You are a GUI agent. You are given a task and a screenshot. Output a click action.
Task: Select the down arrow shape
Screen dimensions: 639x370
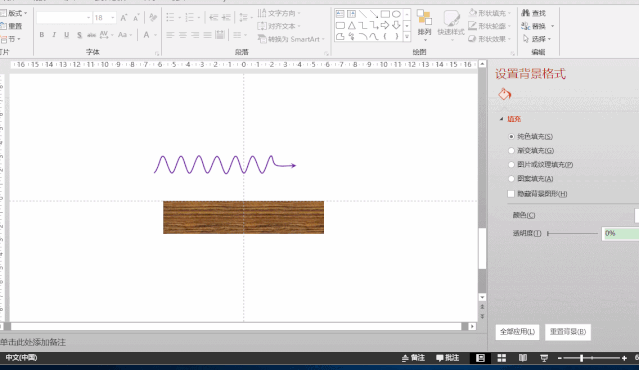point(396,25)
